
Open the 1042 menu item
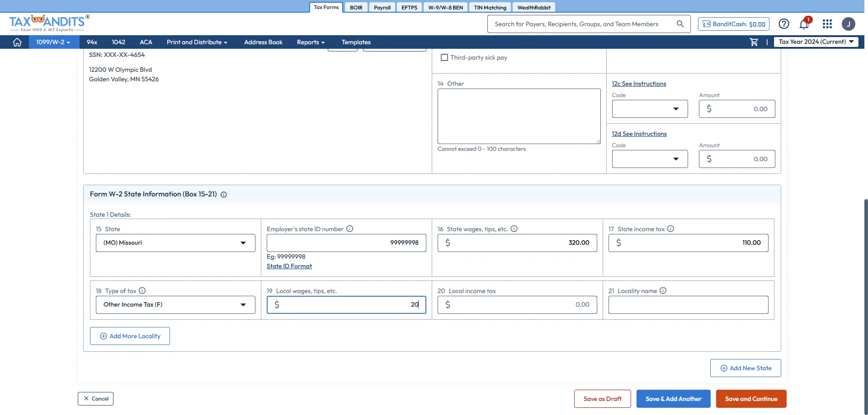(x=118, y=42)
